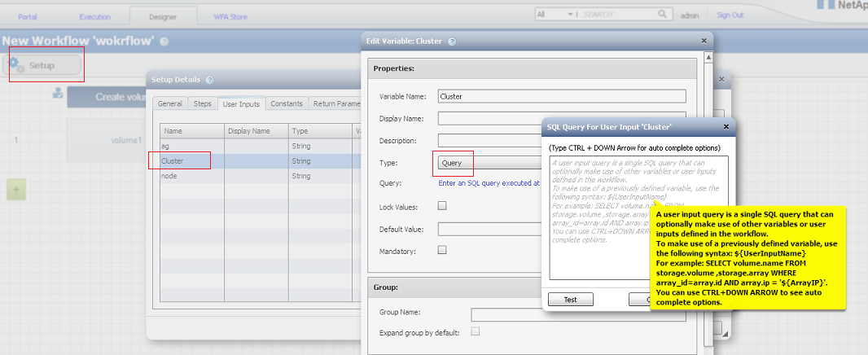The image size is (868, 355).
Task: Click the 'Enter an SQL query' link
Action: [x=489, y=182]
